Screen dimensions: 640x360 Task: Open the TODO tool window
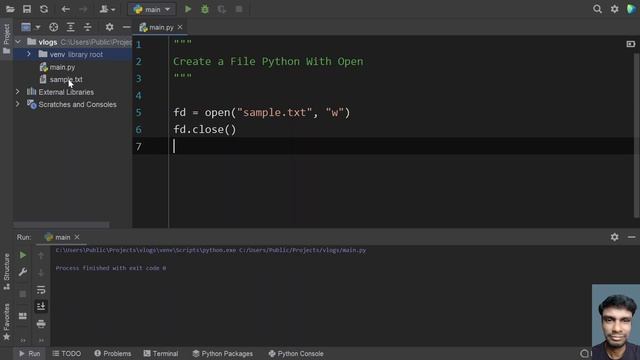pos(67,353)
